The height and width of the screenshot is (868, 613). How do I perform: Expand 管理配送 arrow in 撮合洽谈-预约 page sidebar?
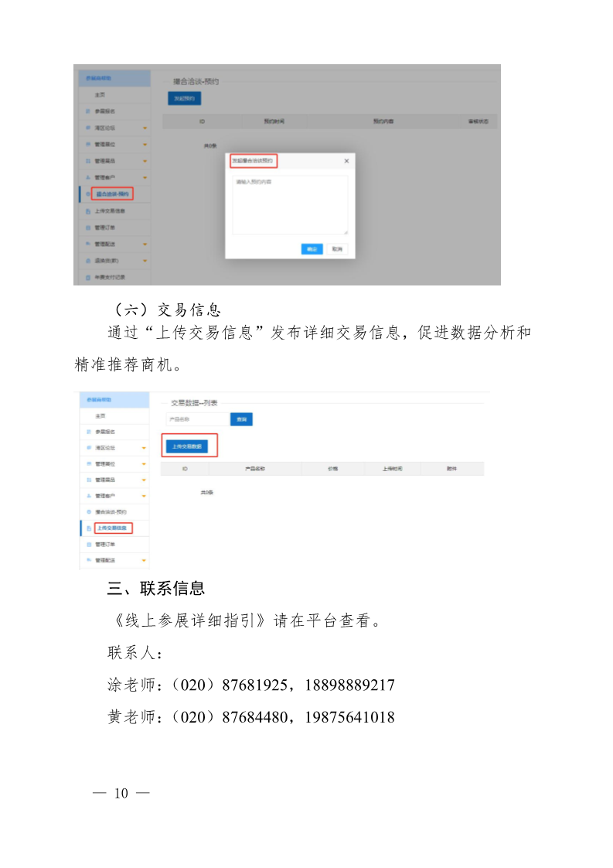coord(145,244)
